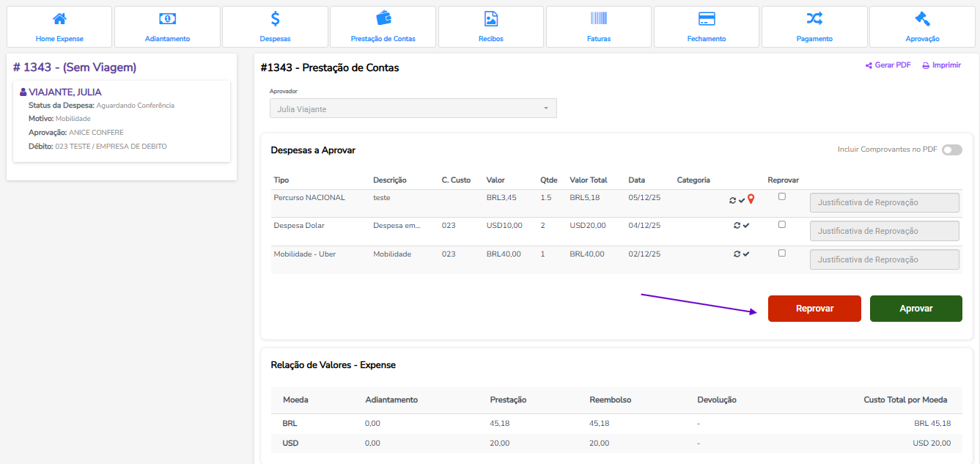Screen dimensions: 980x464
Task: Open Aprovação gavel icon
Action: coord(921,19)
